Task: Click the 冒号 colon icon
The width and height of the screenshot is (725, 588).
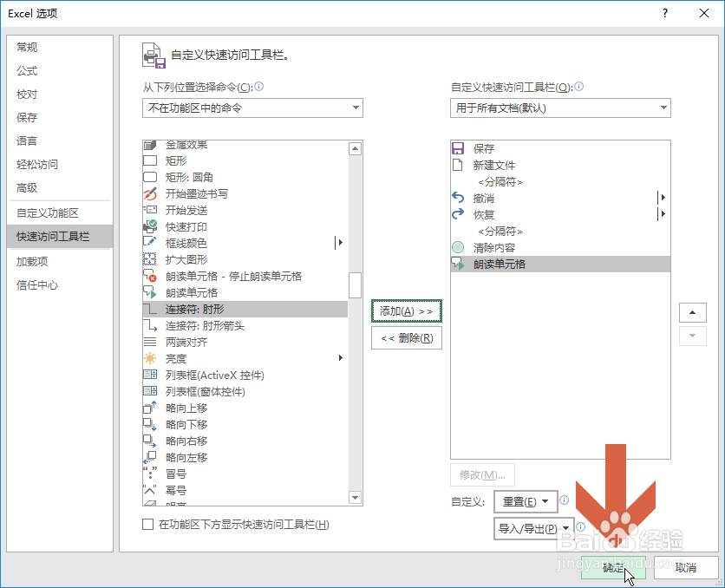Action: point(150,474)
